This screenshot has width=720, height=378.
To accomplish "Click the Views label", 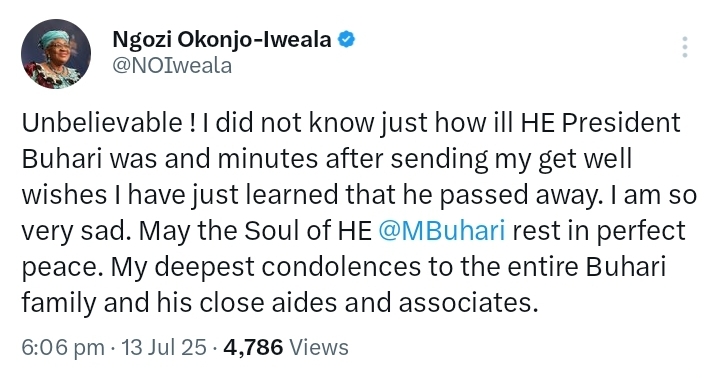I will tap(319, 347).
